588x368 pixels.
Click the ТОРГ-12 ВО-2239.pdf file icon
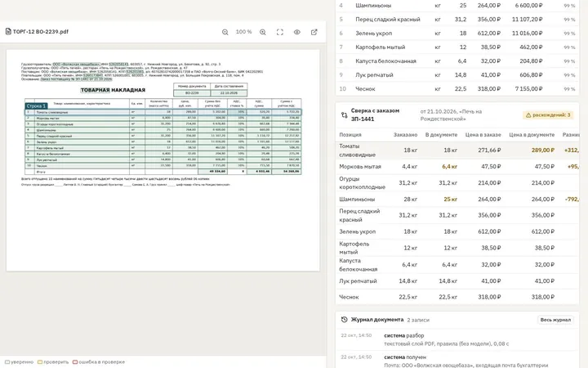tap(8, 32)
